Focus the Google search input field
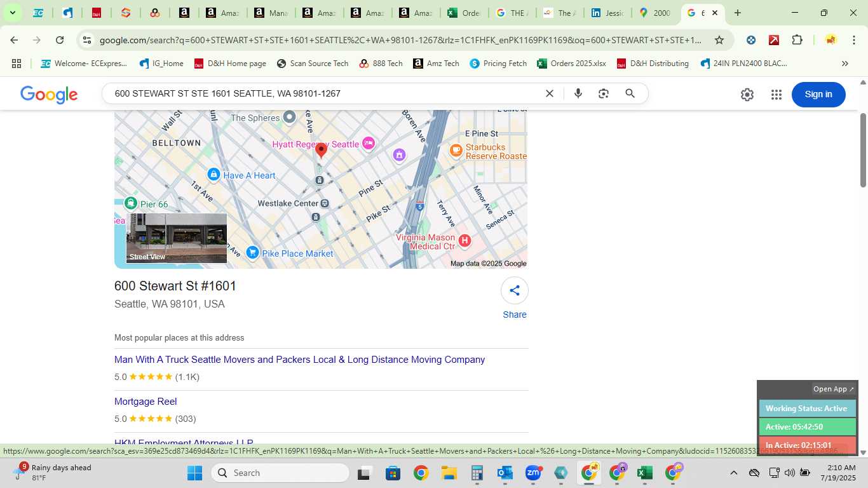868x488 pixels. click(x=324, y=93)
